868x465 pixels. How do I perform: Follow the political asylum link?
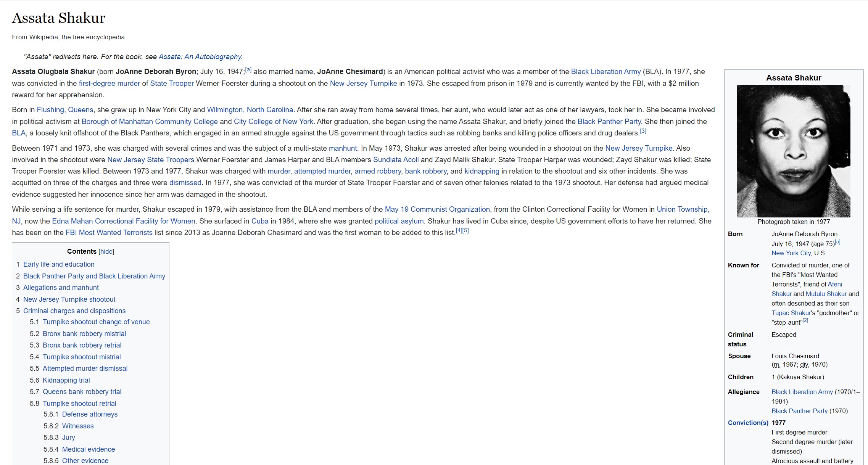tap(399, 221)
